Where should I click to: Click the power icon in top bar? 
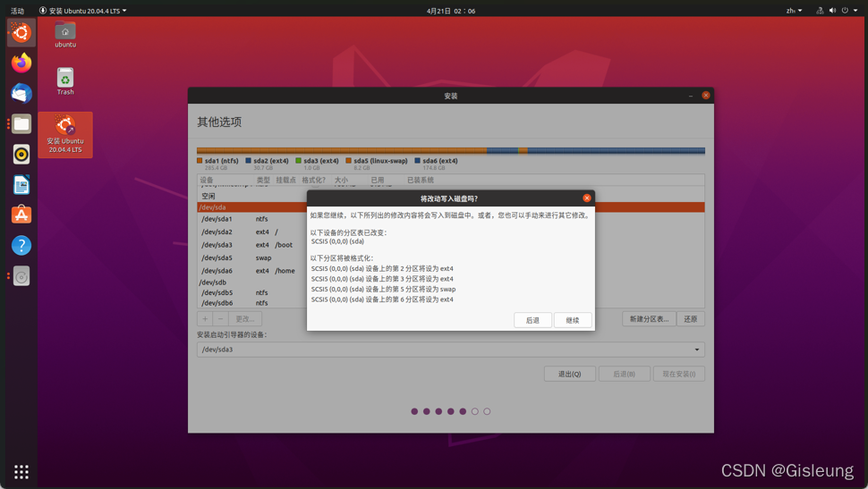tap(845, 11)
